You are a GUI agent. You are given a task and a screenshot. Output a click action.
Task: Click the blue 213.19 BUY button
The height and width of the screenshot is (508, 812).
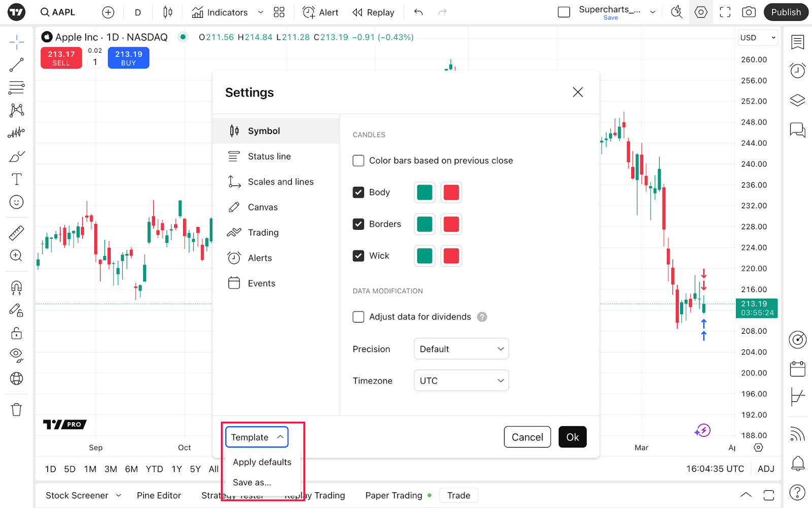[128, 58]
